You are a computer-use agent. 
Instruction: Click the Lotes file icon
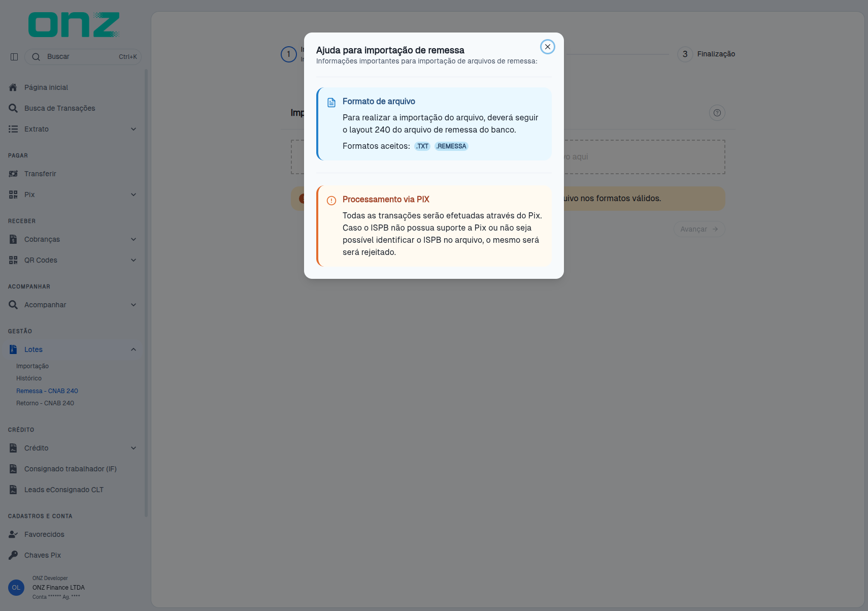tap(13, 349)
